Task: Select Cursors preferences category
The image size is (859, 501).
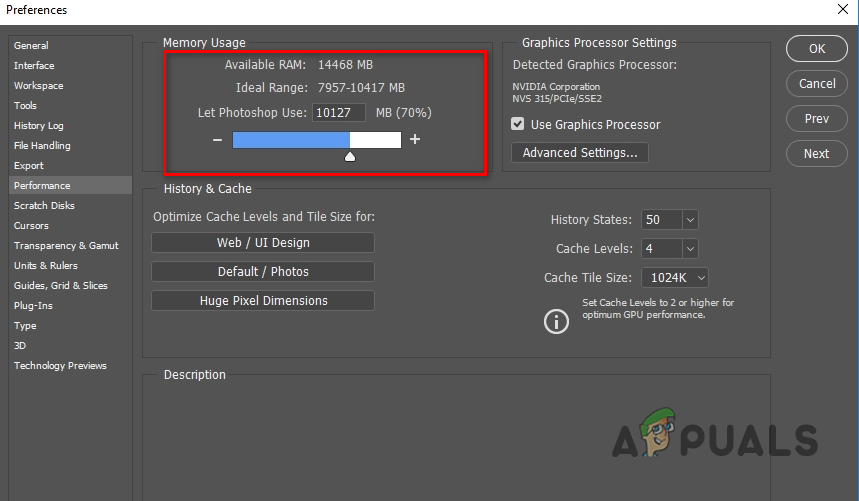Action: [70, 226]
